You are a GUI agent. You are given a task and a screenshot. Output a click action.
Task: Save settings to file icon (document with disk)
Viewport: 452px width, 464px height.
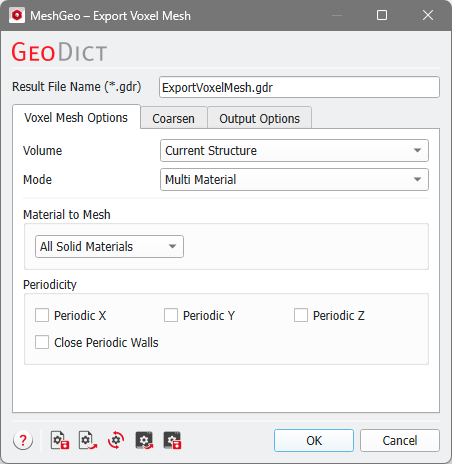[x=60, y=440]
